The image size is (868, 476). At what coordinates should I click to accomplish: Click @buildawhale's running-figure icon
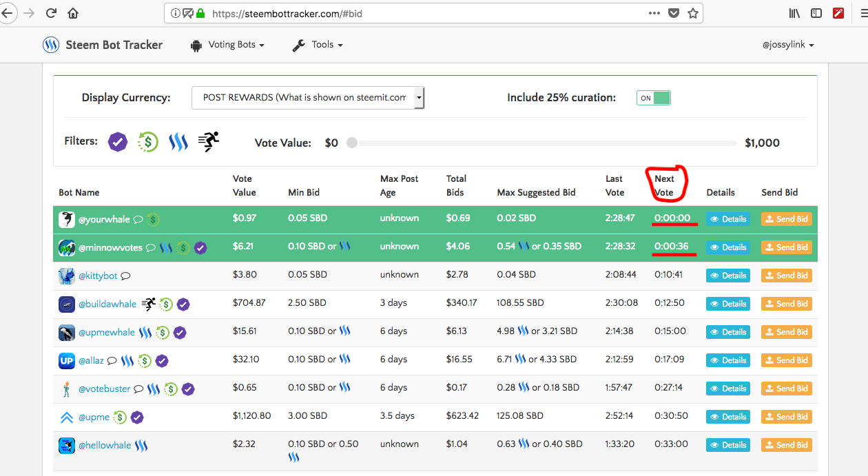pyautogui.click(x=148, y=304)
